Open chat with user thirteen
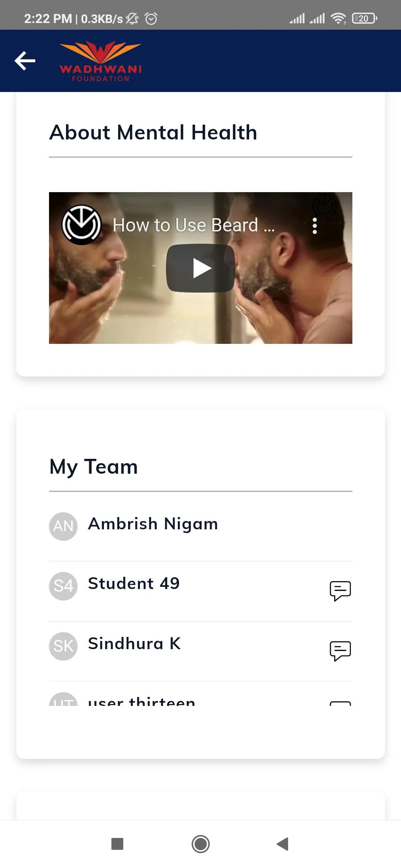This screenshot has height=868, width=401. coord(340,703)
